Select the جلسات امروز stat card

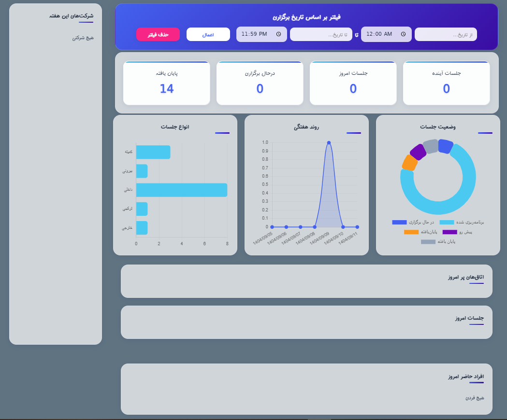point(353,83)
